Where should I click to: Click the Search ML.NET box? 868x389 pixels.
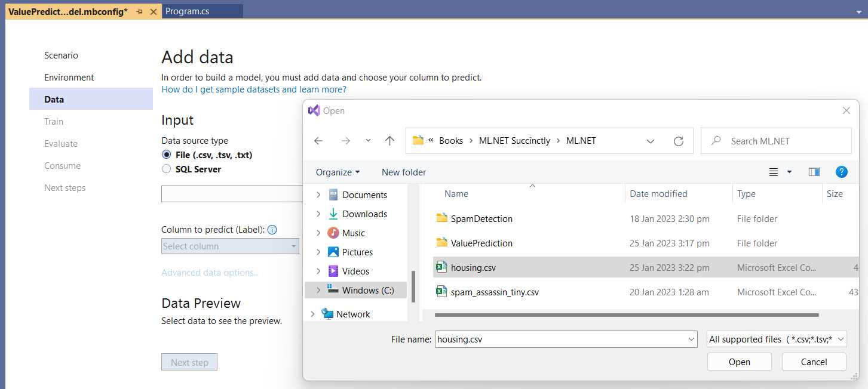point(776,141)
